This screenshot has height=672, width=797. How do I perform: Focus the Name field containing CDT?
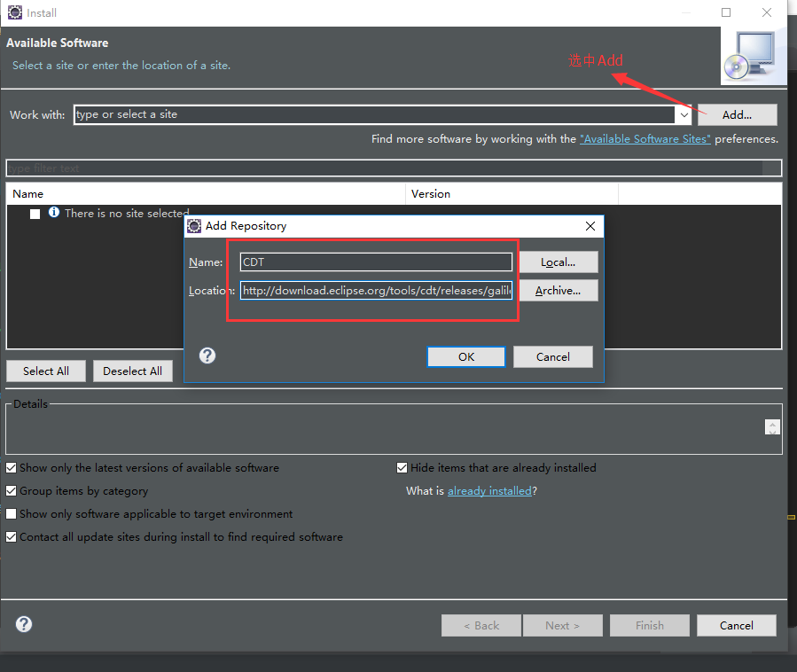coord(376,262)
